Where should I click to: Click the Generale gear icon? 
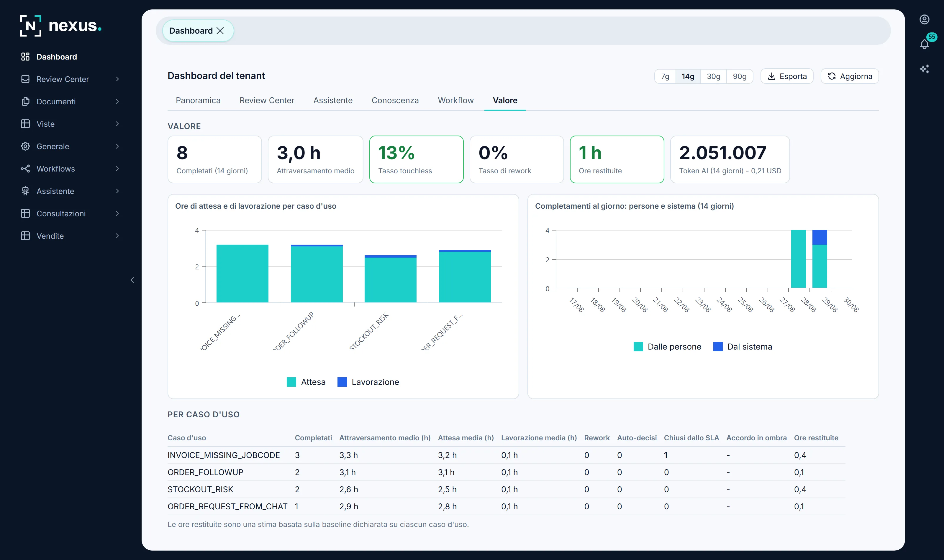tap(25, 146)
